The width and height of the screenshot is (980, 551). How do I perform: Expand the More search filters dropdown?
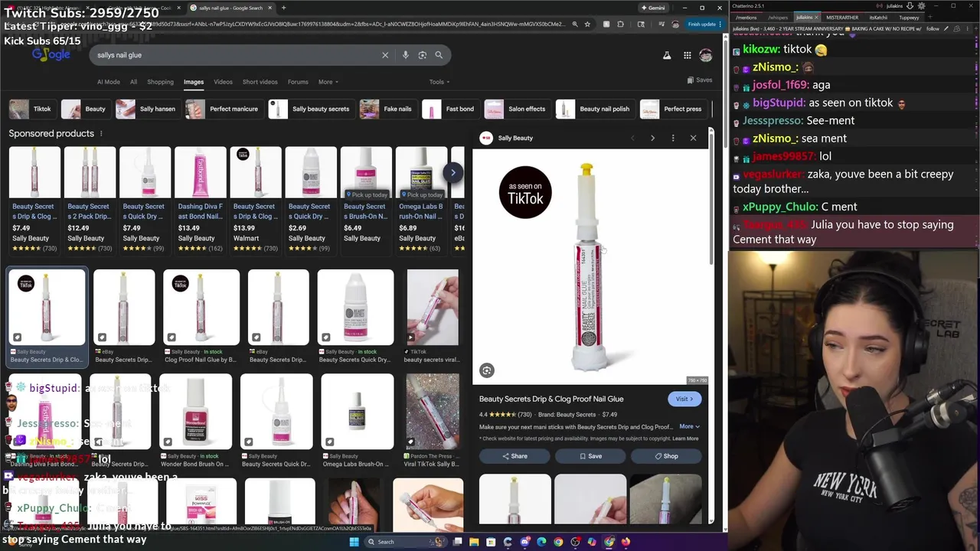point(328,82)
